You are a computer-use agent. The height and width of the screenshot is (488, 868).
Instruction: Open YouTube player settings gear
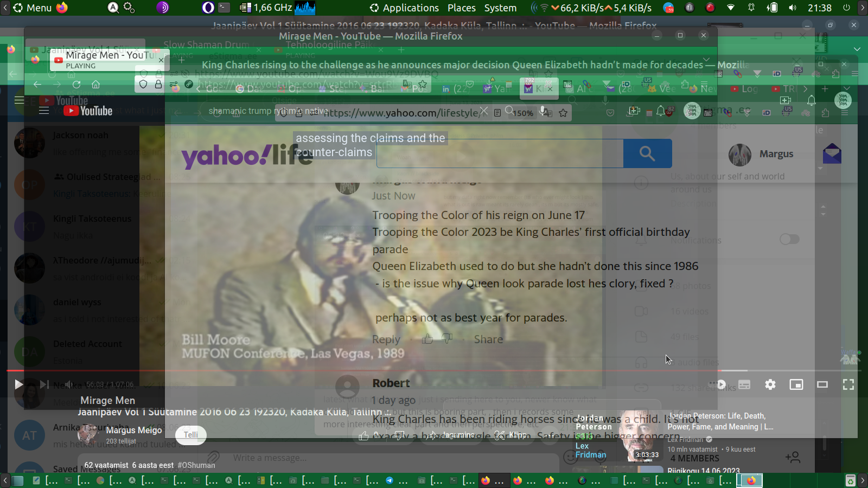pyautogui.click(x=770, y=384)
